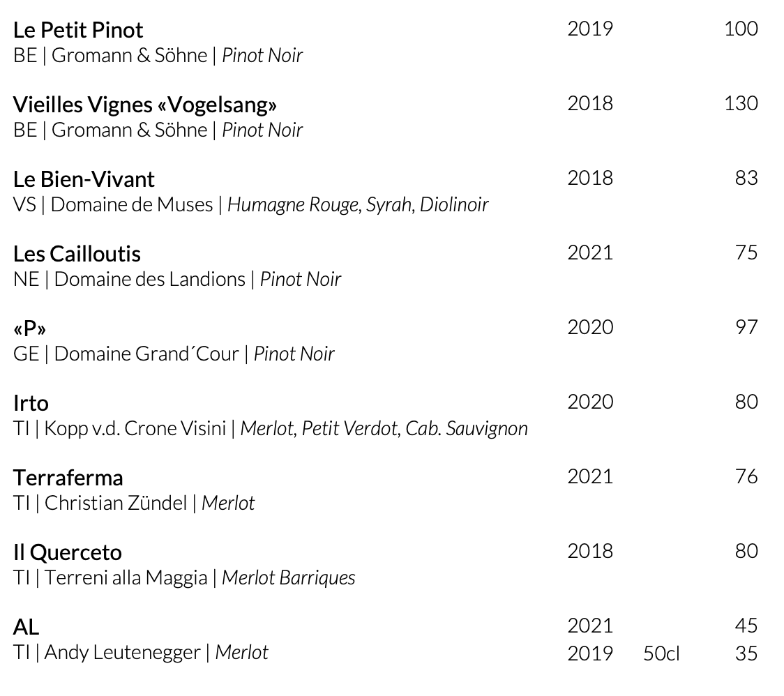Image resolution: width=784 pixels, height=696 pixels.
Task: Click the price 35 for the 50cl AL
Action: (746, 653)
